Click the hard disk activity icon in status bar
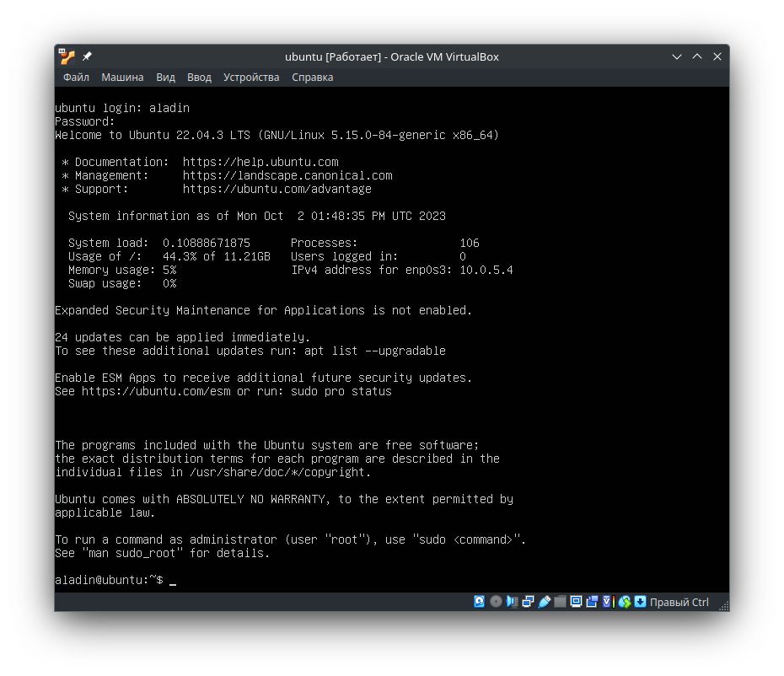 click(x=479, y=602)
